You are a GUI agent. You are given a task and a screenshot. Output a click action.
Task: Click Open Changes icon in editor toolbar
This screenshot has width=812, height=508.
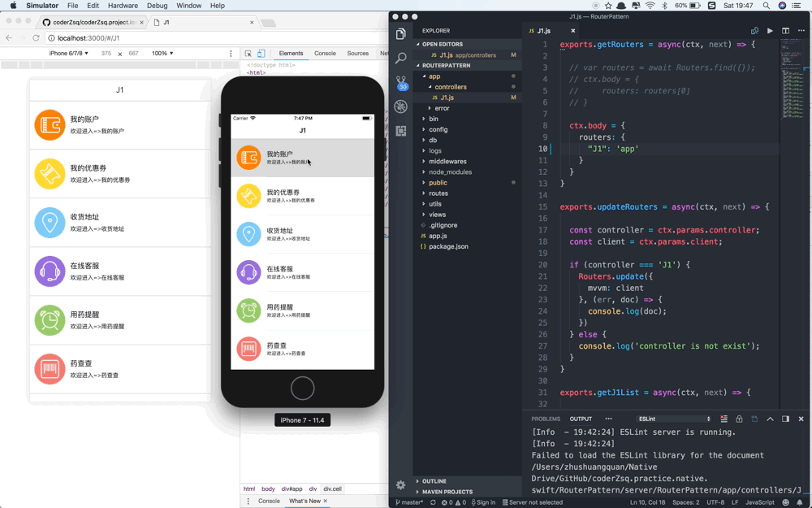point(754,31)
